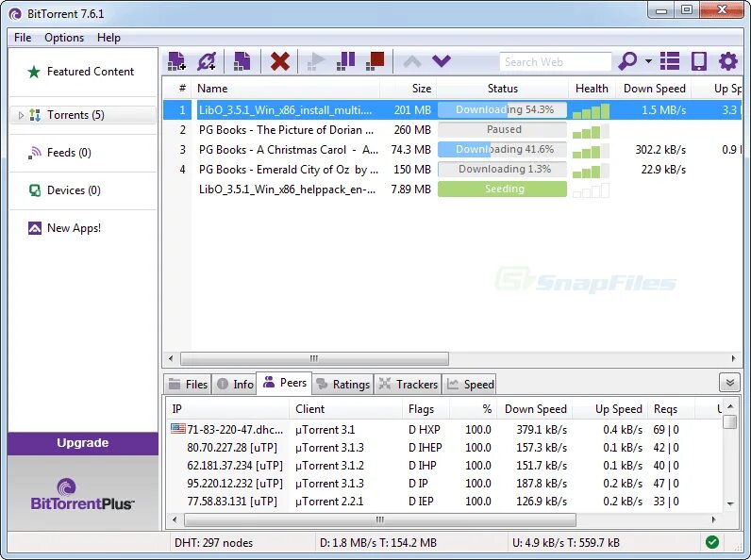Select A Christmas Carol torrent row

coord(452,150)
